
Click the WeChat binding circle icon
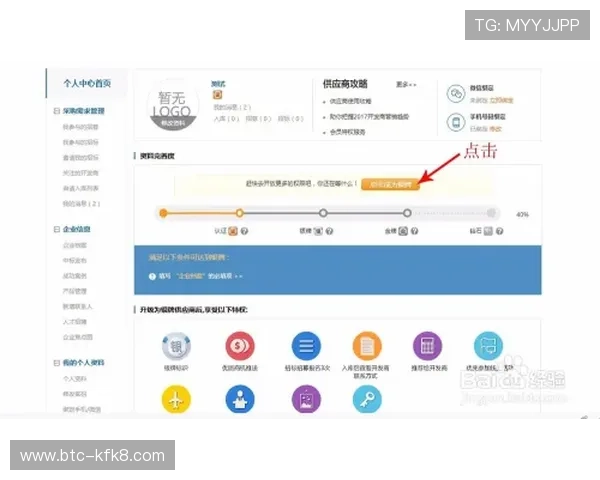pos(456,93)
